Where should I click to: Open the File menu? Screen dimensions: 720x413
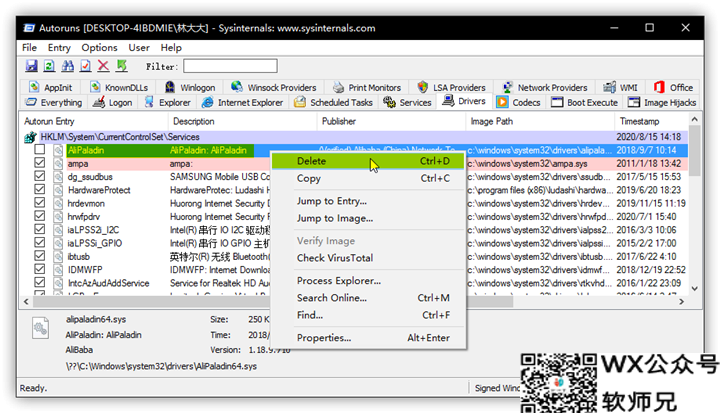29,48
